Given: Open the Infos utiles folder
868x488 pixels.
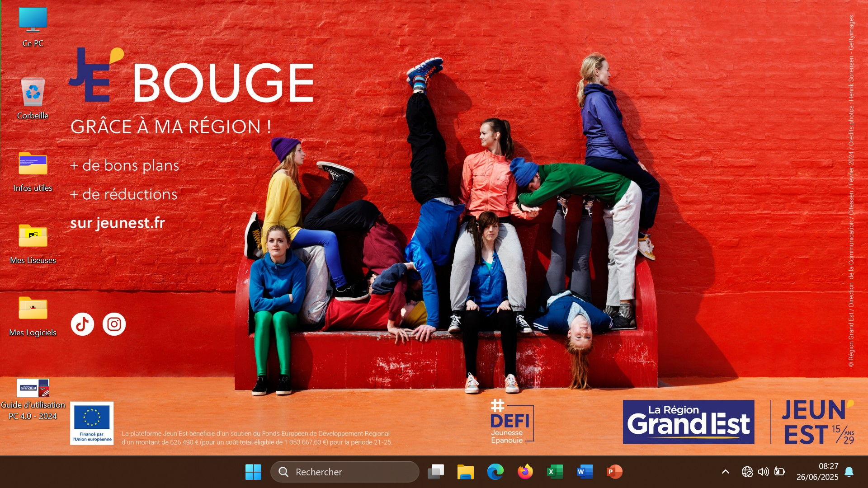Looking at the screenshot, I should coord(33,164).
